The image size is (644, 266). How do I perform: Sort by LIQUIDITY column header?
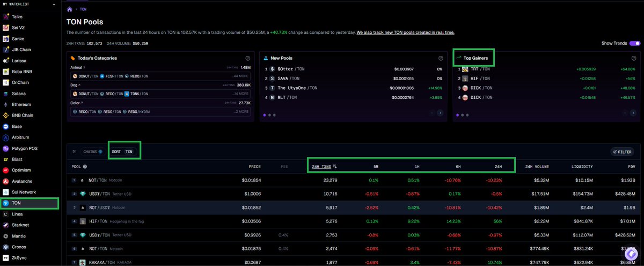(582, 167)
